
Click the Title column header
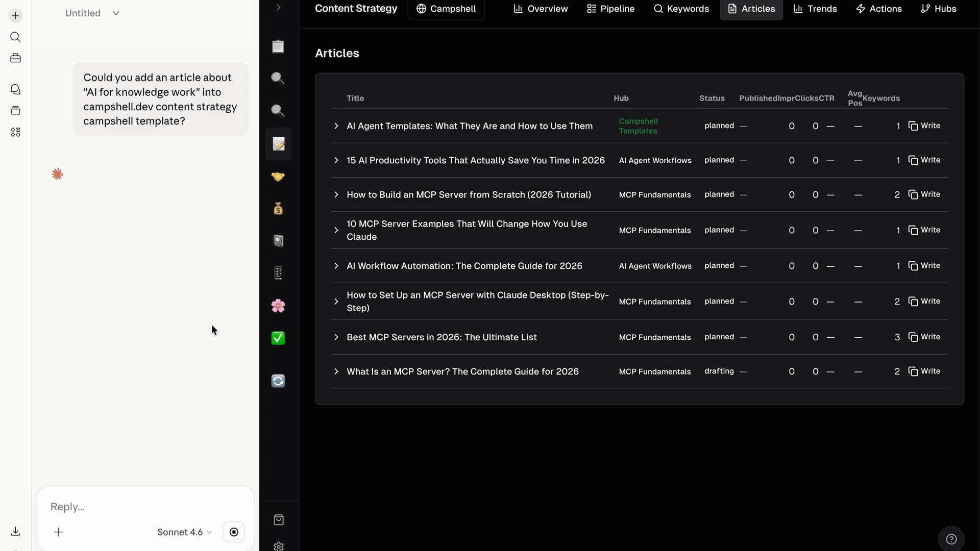tap(355, 98)
